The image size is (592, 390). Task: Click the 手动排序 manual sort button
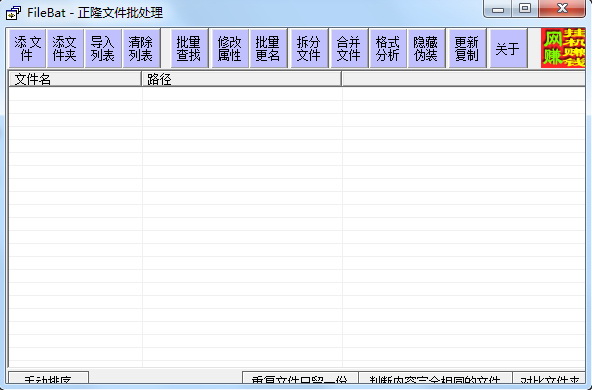click(x=48, y=378)
